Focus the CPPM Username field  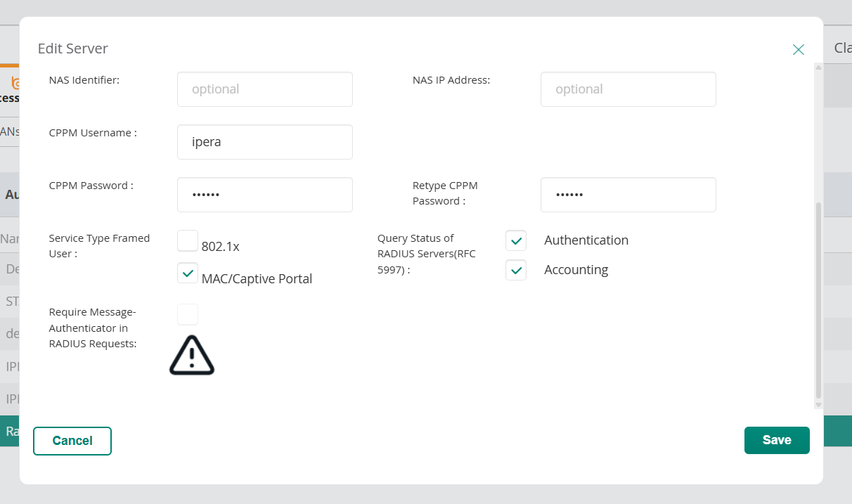click(x=265, y=142)
